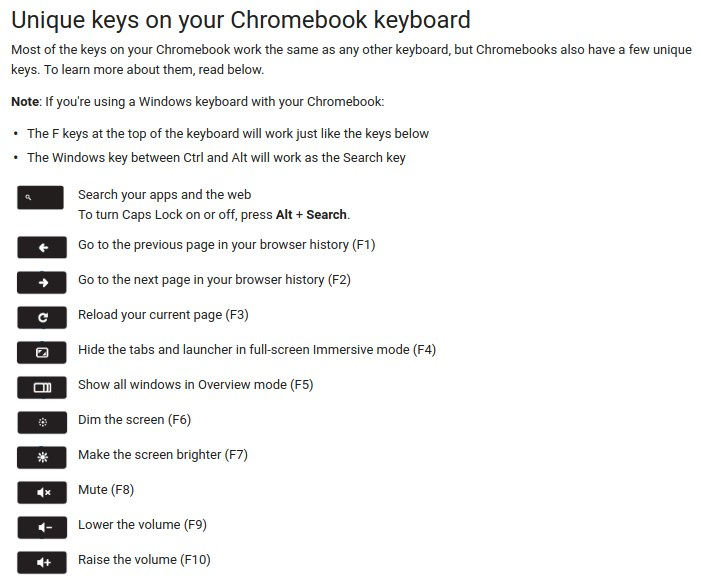This screenshot has width=701, height=584.
Task: Click the Search key icon
Action: [40, 198]
